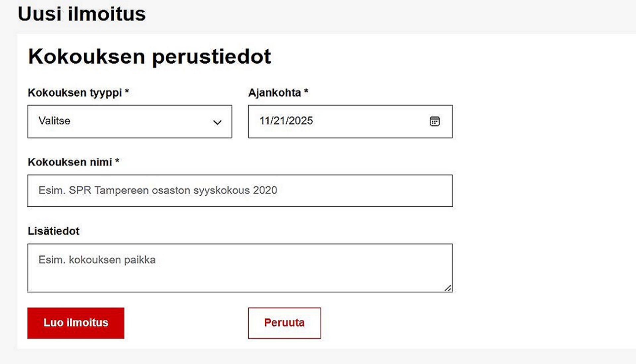Image resolution: width=636 pixels, height=364 pixels.
Task: Open the Ajankohta date field calendar
Action: click(434, 121)
